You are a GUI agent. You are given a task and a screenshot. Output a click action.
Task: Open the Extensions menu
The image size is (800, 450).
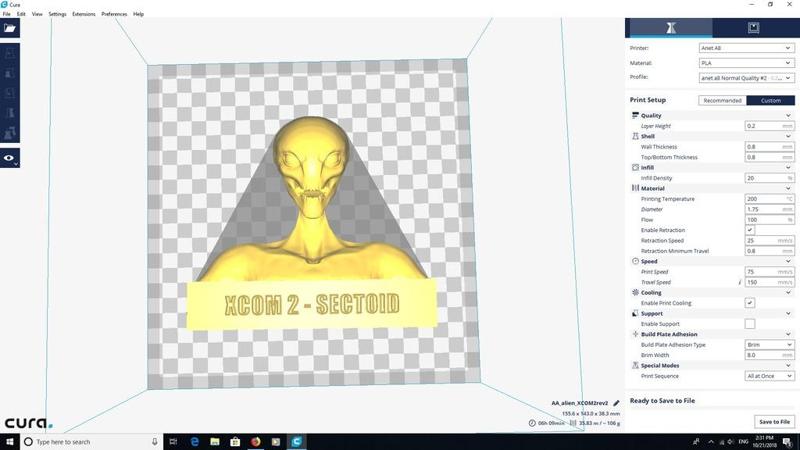coord(84,14)
